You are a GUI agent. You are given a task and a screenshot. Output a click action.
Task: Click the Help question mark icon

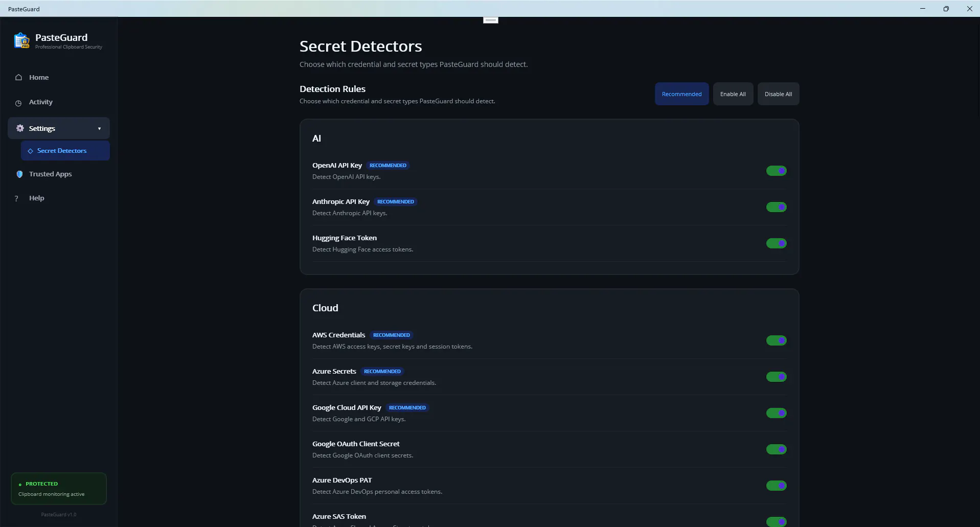tap(16, 198)
